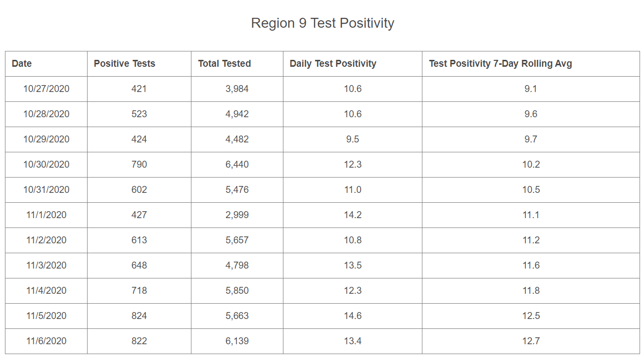Click the Date column header

coord(22,64)
